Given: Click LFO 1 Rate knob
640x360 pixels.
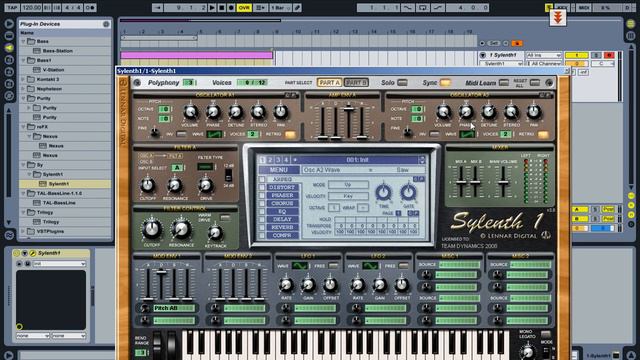Looking at the screenshot, I should pyautogui.click(x=286, y=285).
